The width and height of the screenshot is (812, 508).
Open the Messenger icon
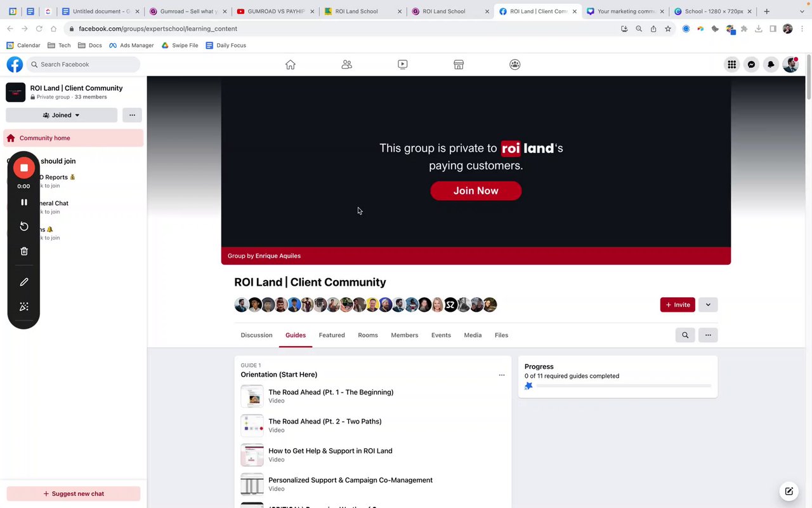(751, 64)
